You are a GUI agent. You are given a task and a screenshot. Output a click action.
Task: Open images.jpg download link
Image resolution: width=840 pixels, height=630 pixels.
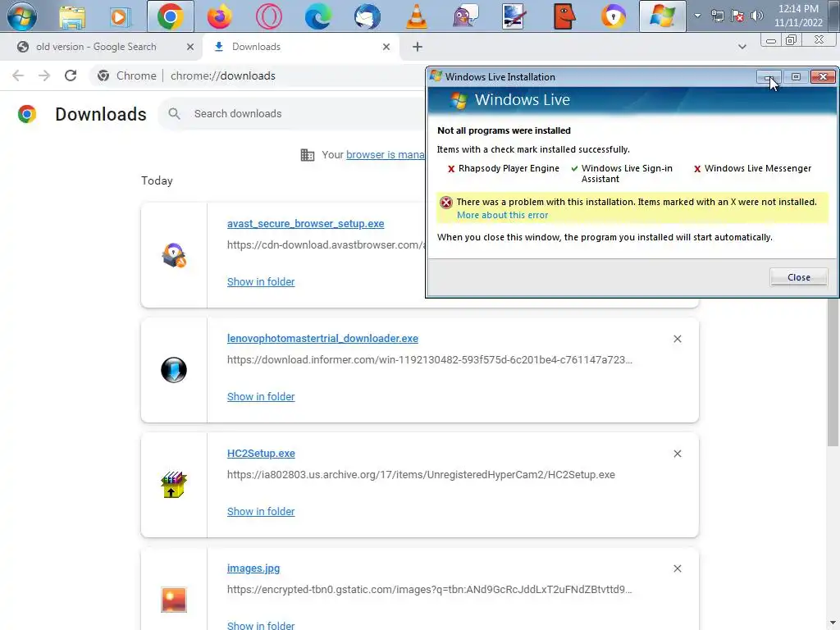253,568
